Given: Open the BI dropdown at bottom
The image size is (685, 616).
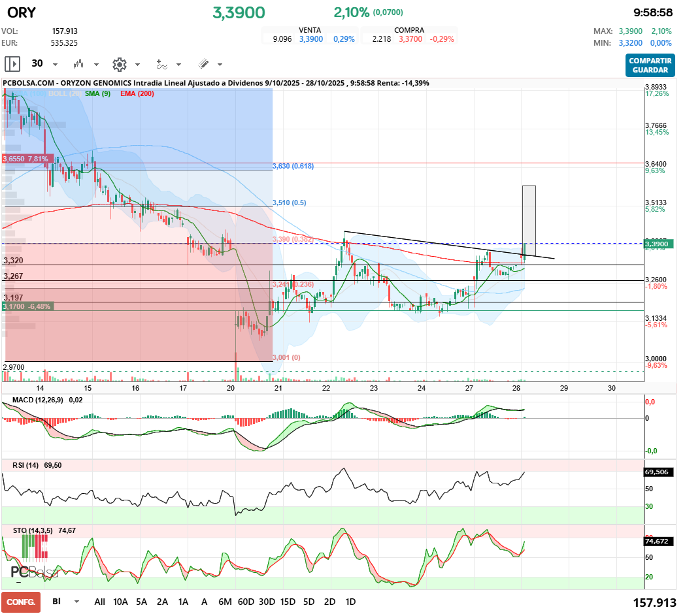Looking at the screenshot, I should pyautogui.click(x=65, y=602).
